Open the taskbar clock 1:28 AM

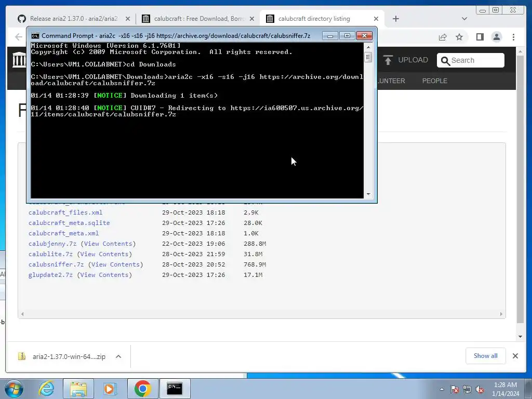coord(506,389)
